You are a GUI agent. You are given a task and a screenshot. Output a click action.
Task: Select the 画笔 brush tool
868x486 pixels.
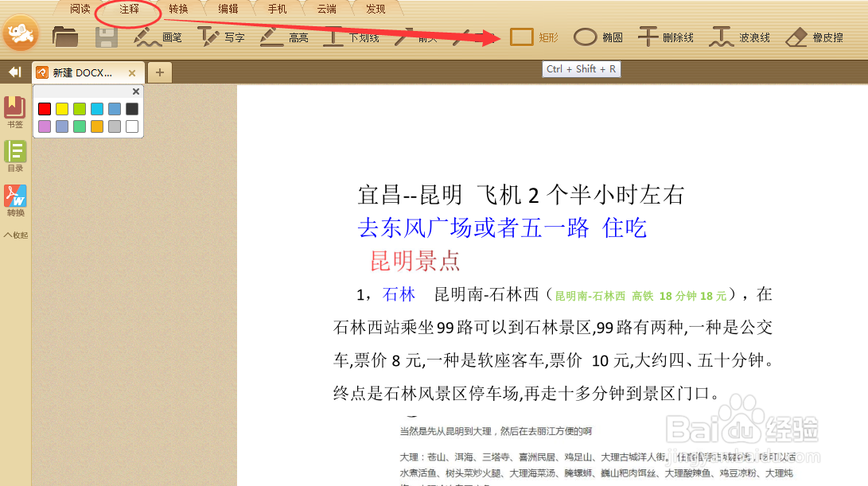[158, 37]
